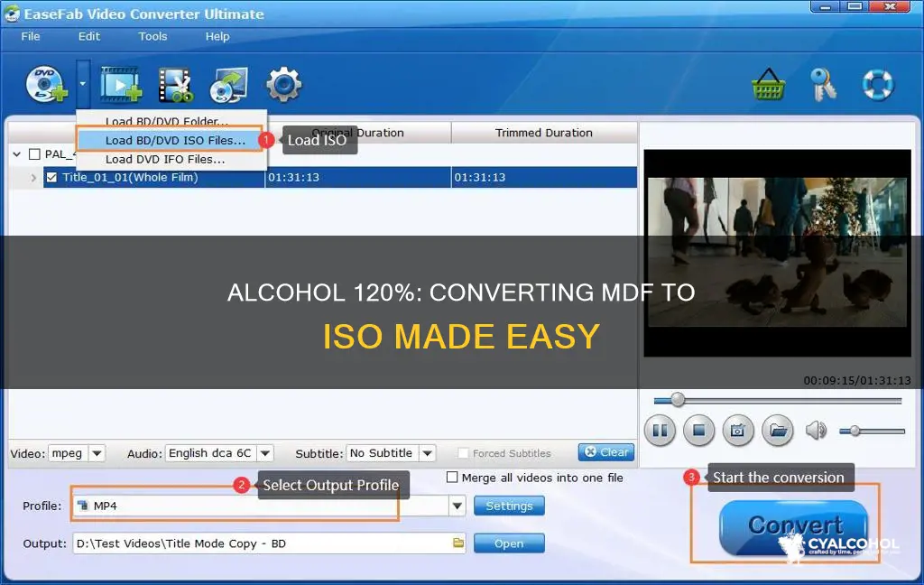
Task: Click the Clear button
Action: (606, 451)
